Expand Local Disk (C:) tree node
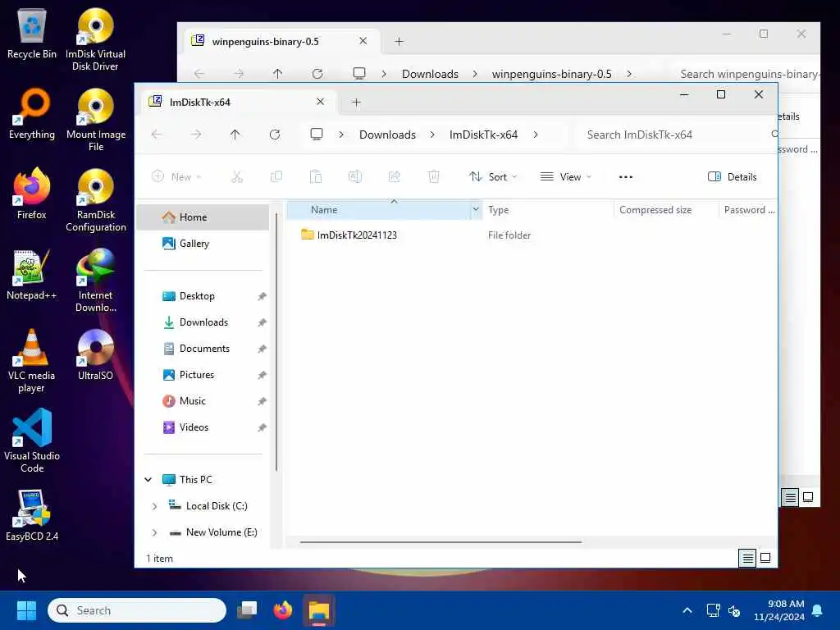This screenshot has height=630, width=840. [x=154, y=505]
